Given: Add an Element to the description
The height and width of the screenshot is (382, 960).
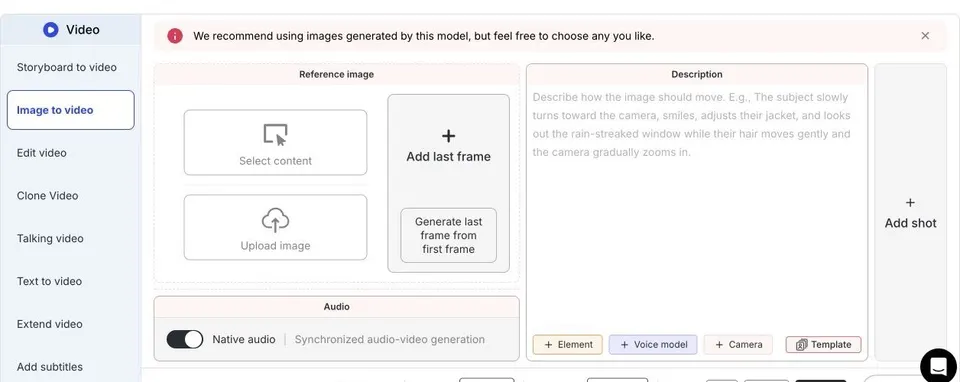Looking at the screenshot, I should click(568, 345).
